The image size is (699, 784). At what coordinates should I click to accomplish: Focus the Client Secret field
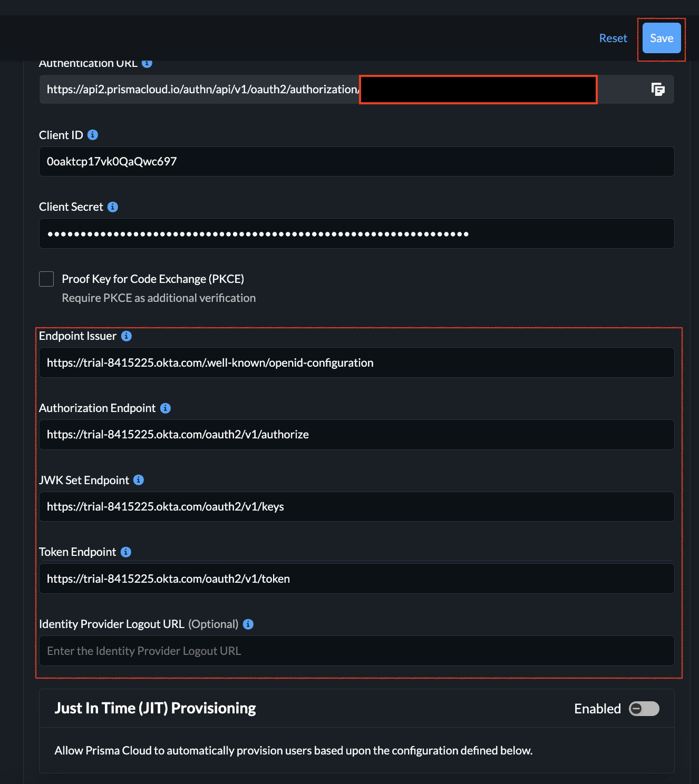[x=356, y=234]
